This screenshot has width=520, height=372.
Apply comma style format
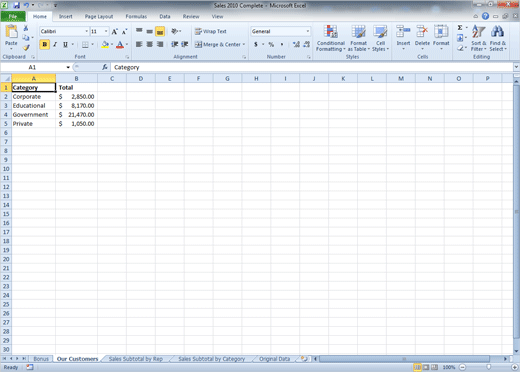point(282,44)
